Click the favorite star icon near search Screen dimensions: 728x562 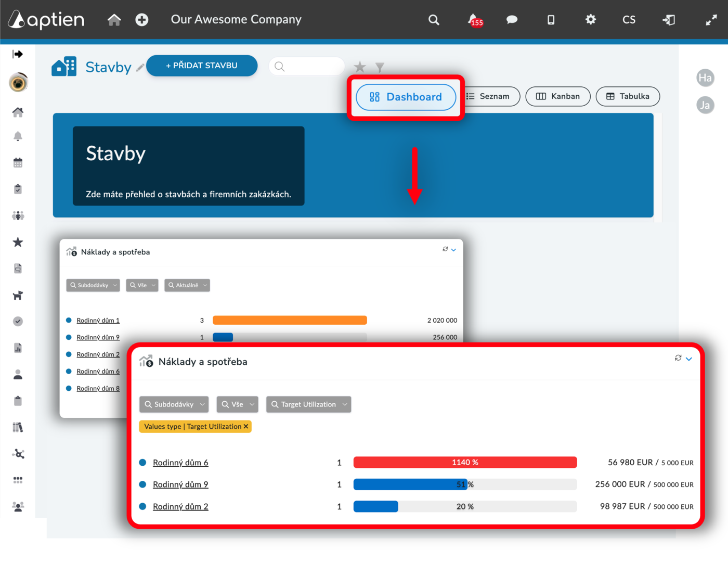359,67
